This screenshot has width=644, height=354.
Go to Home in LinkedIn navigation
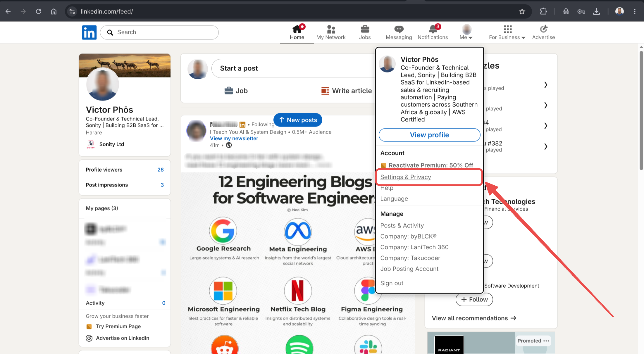tap(297, 32)
